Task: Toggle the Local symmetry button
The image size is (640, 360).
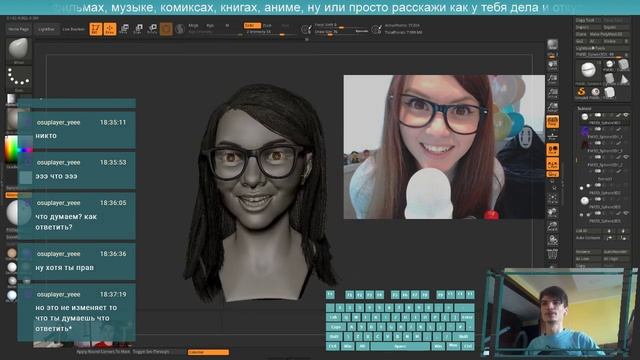Action: 553,150
